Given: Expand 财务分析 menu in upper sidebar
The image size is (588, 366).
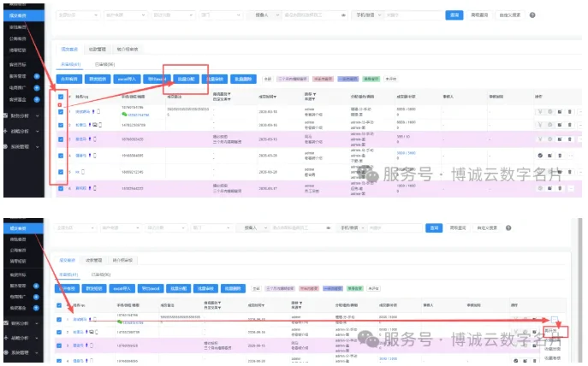Looking at the screenshot, I should tap(21, 115).
